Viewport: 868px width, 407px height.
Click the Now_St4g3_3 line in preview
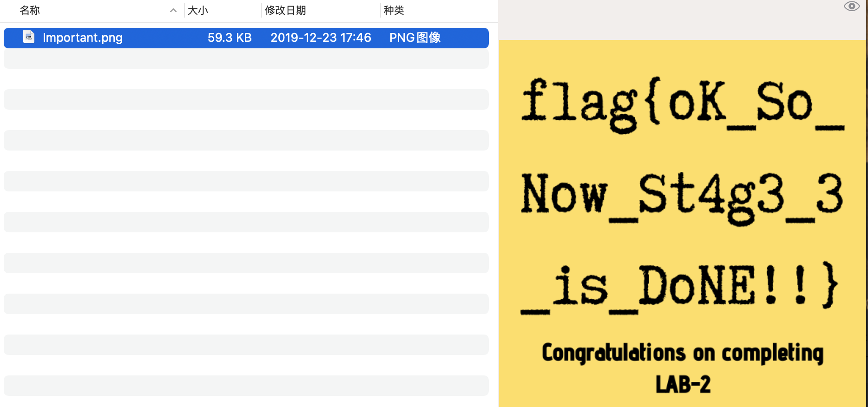click(682, 196)
